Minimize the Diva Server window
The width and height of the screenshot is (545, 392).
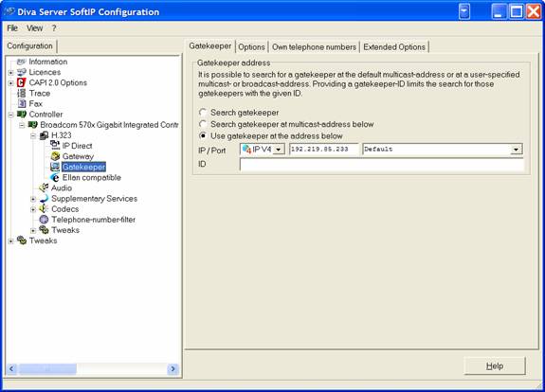coord(499,11)
